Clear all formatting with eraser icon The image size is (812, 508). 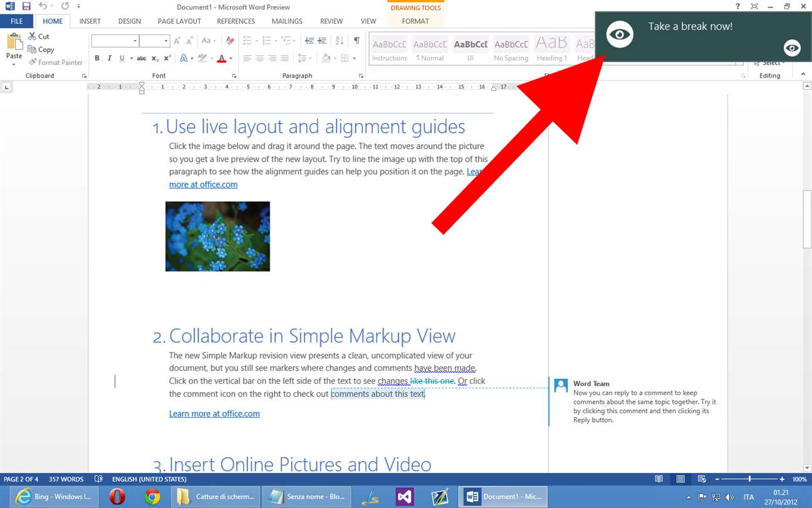231,41
